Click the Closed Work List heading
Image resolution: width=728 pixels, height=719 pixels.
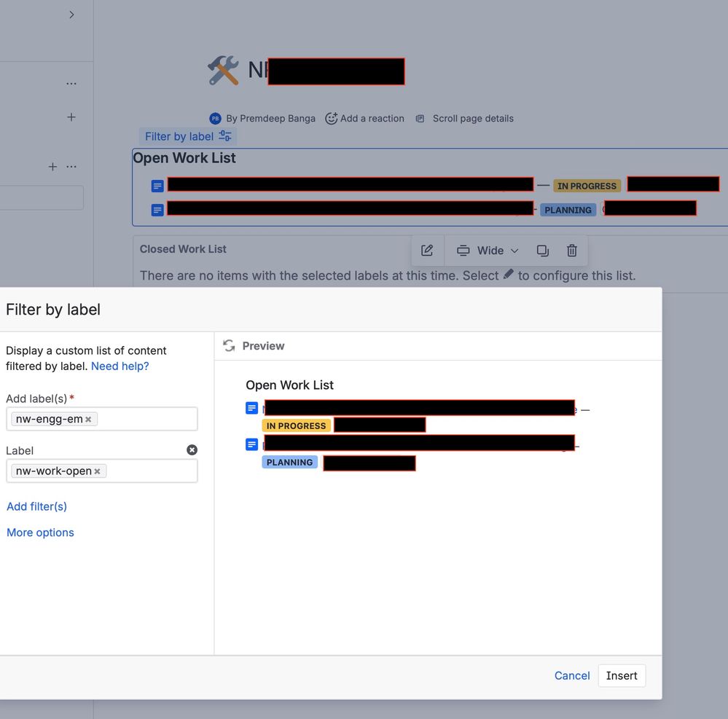(x=183, y=249)
